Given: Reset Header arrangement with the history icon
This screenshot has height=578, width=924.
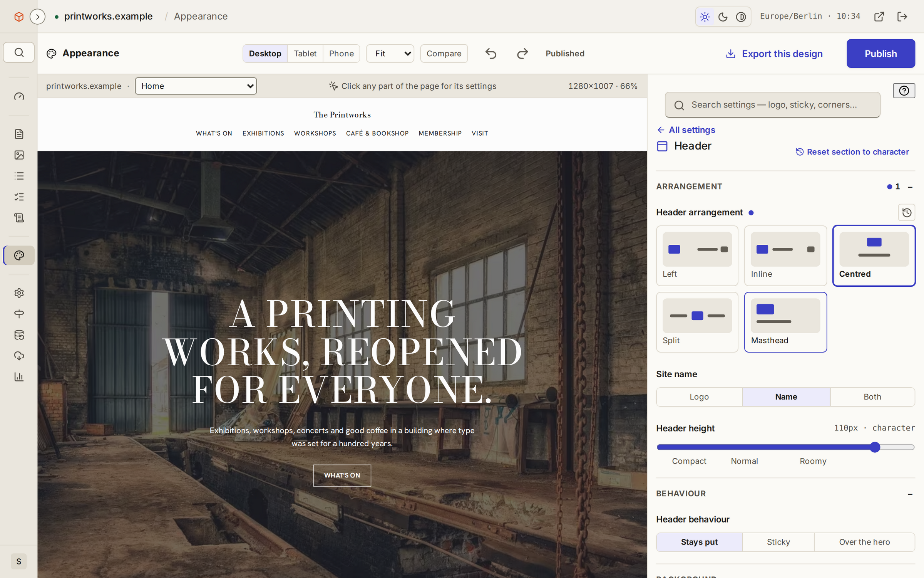Looking at the screenshot, I should coord(906,212).
